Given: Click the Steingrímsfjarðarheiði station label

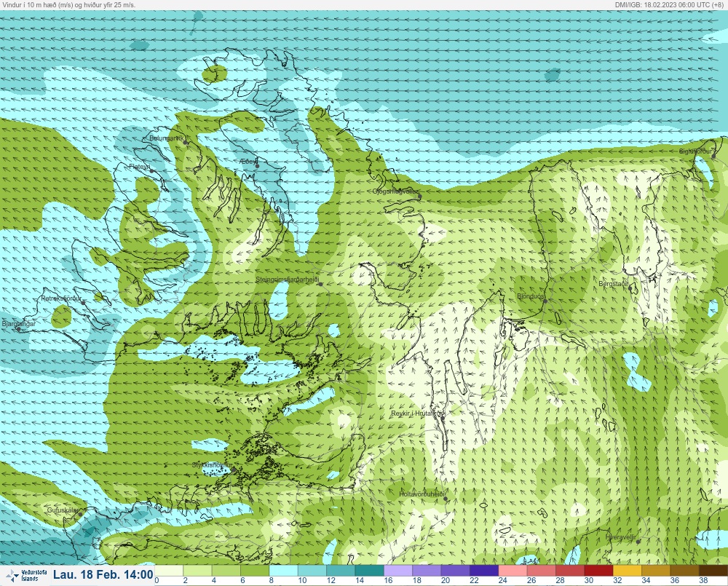Looking at the screenshot, I should 288,280.
